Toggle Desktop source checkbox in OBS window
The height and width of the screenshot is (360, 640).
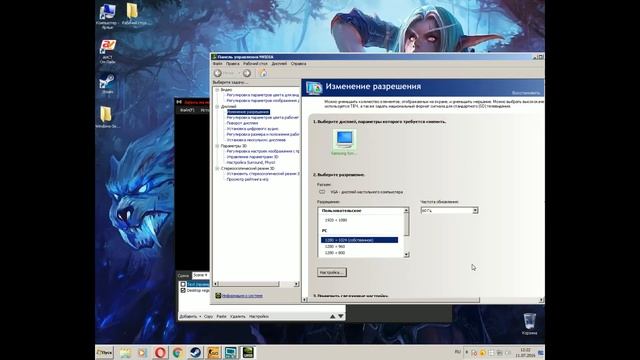click(x=183, y=290)
